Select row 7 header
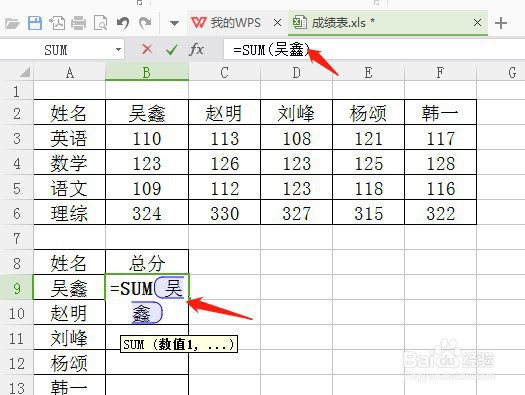525x395 pixels. [x=17, y=238]
